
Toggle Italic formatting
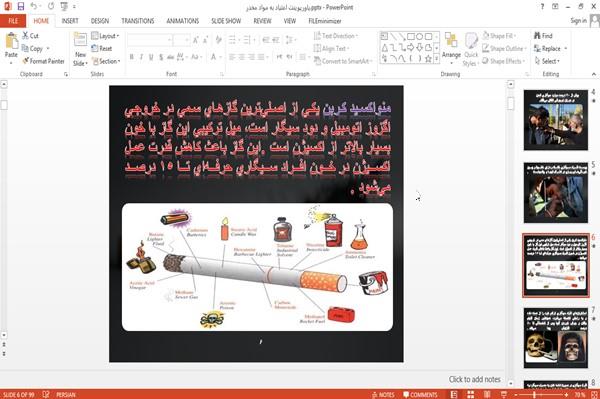click(x=141, y=57)
